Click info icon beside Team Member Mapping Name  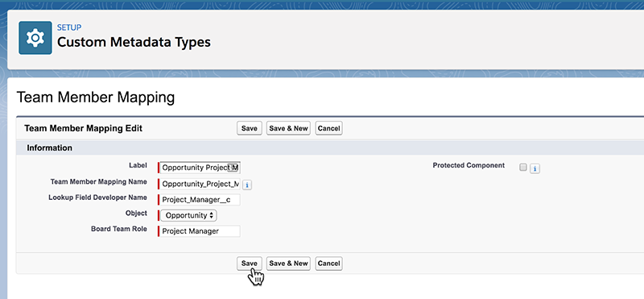(247, 185)
